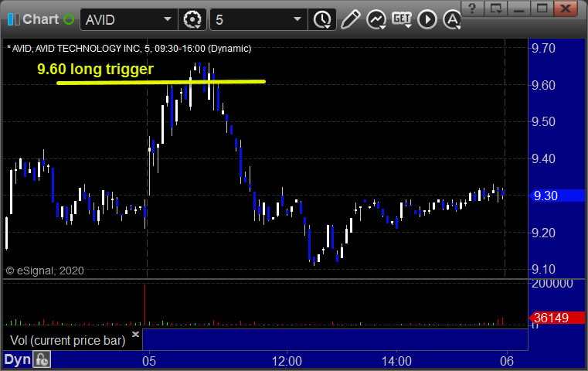The width and height of the screenshot is (588, 371).
Task: Click the 06 date axis label
Action: [507, 361]
